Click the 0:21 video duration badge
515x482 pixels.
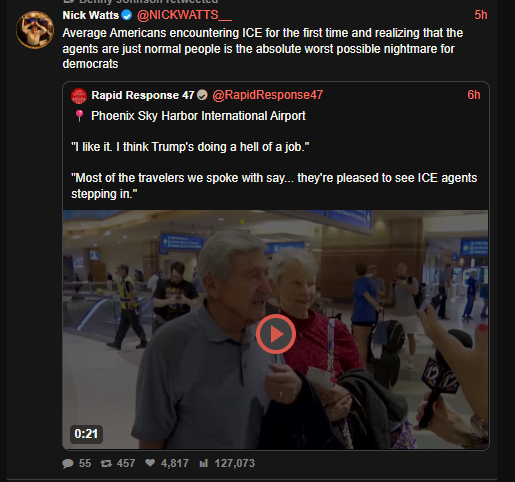coord(86,434)
